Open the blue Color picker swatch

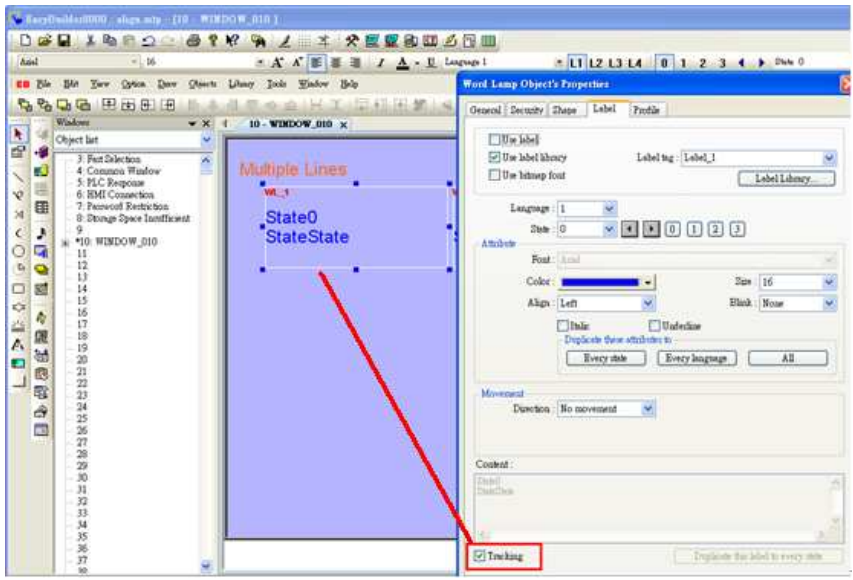coord(607,282)
